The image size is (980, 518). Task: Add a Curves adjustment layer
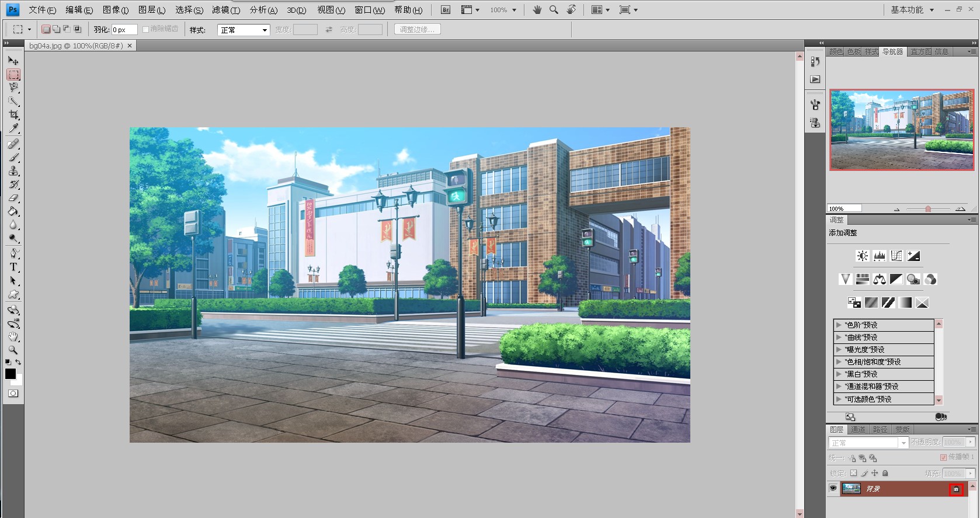(x=896, y=256)
